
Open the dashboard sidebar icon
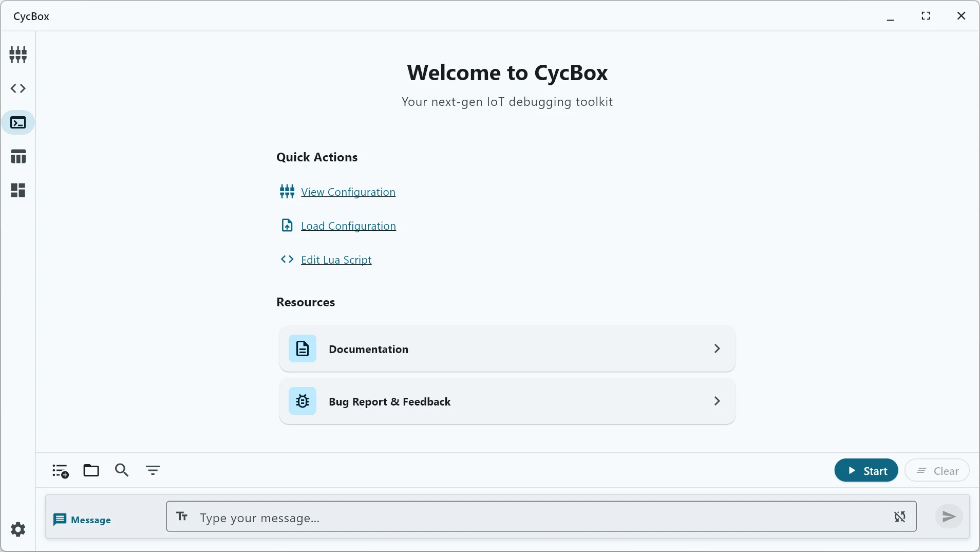18,190
